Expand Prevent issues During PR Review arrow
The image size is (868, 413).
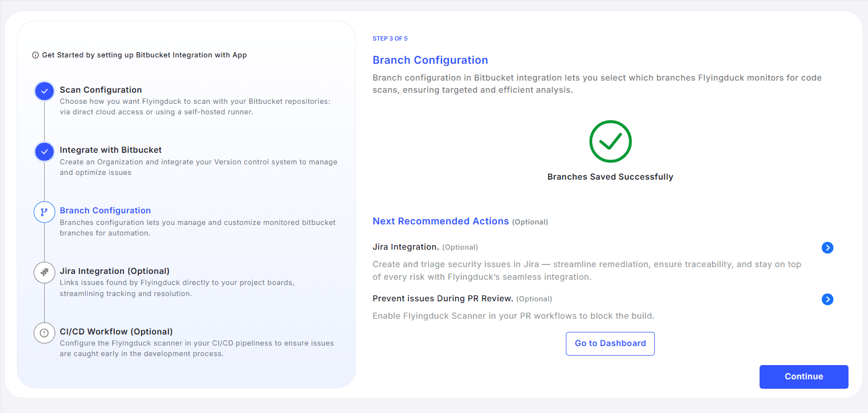827,299
